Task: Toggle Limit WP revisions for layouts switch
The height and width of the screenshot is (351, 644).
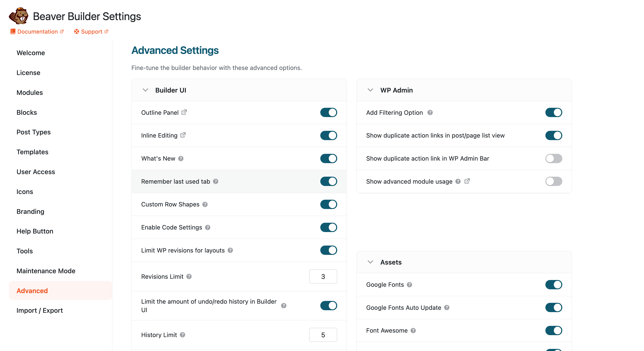Action: [x=329, y=250]
